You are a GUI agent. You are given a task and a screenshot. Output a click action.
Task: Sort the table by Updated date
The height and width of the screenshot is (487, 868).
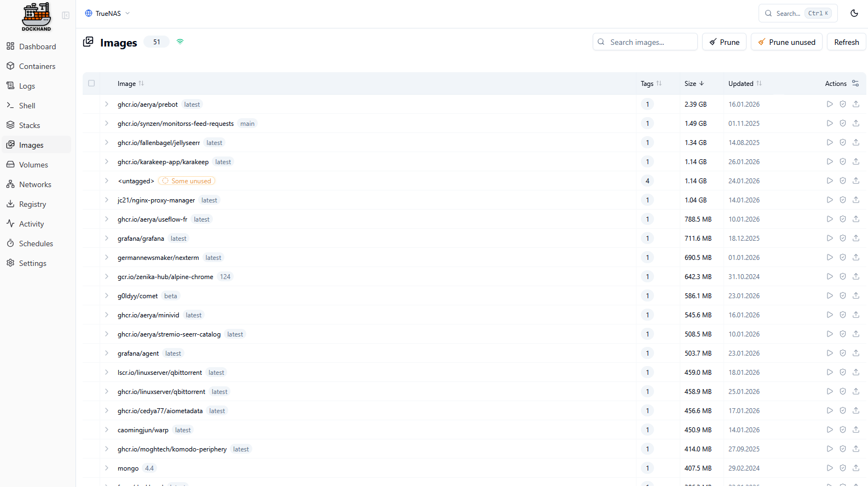(745, 83)
